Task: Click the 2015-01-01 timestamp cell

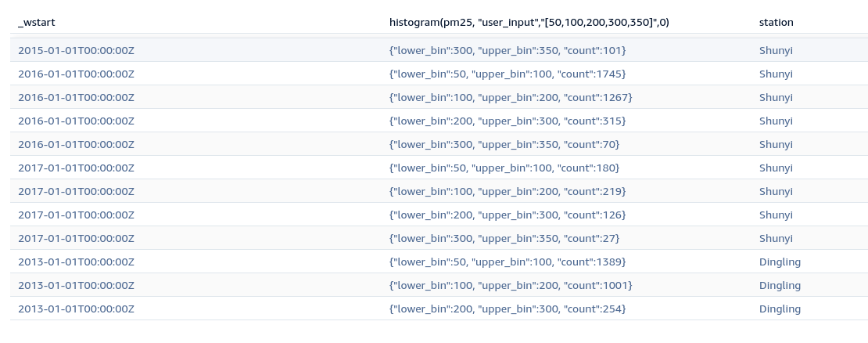Action: point(76,50)
